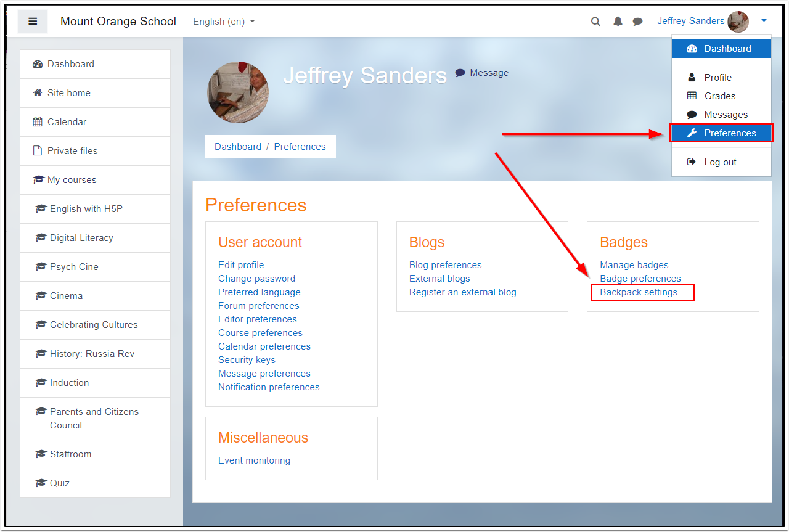Image resolution: width=789 pixels, height=532 pixels.
Task: Open the Psych Cine course
Action: coord(95,267)
